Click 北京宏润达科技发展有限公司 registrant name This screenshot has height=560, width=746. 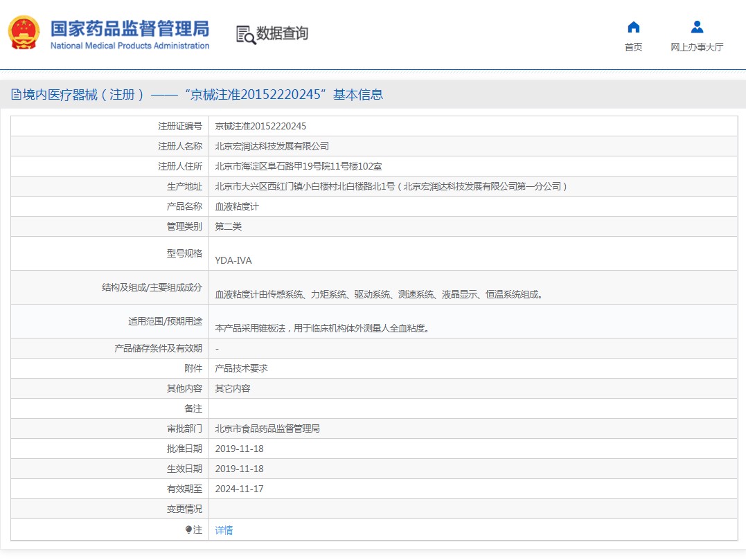point(272,146)
